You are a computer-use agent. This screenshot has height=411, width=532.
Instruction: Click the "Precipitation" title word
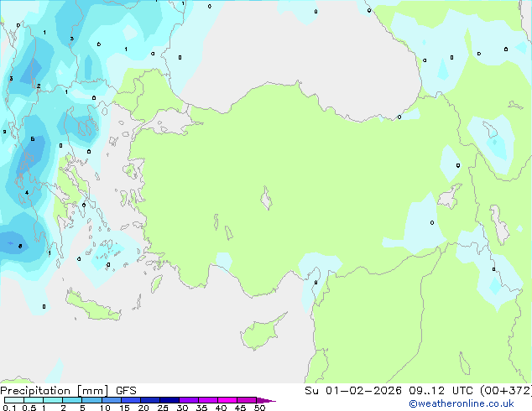coord(35,391)
